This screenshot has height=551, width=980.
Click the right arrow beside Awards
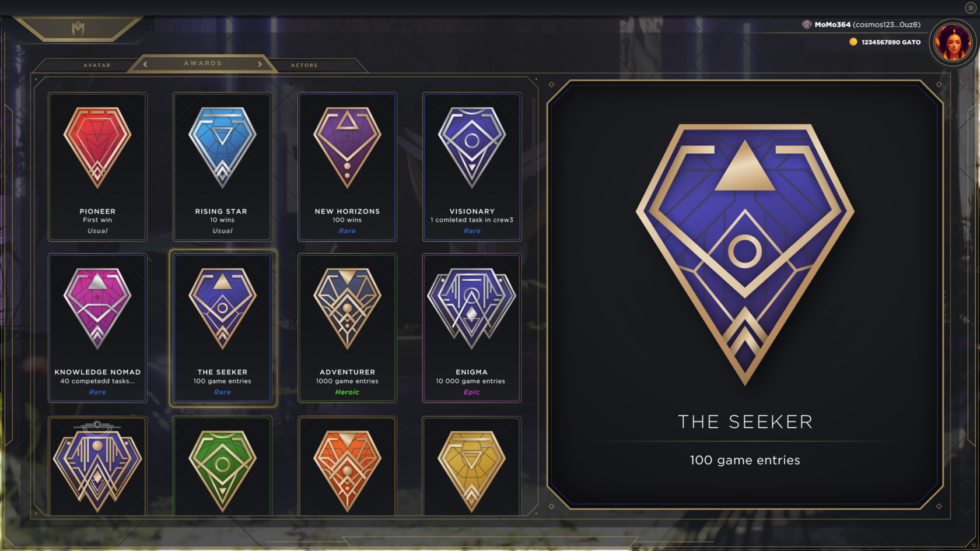[x=260, y=64]
